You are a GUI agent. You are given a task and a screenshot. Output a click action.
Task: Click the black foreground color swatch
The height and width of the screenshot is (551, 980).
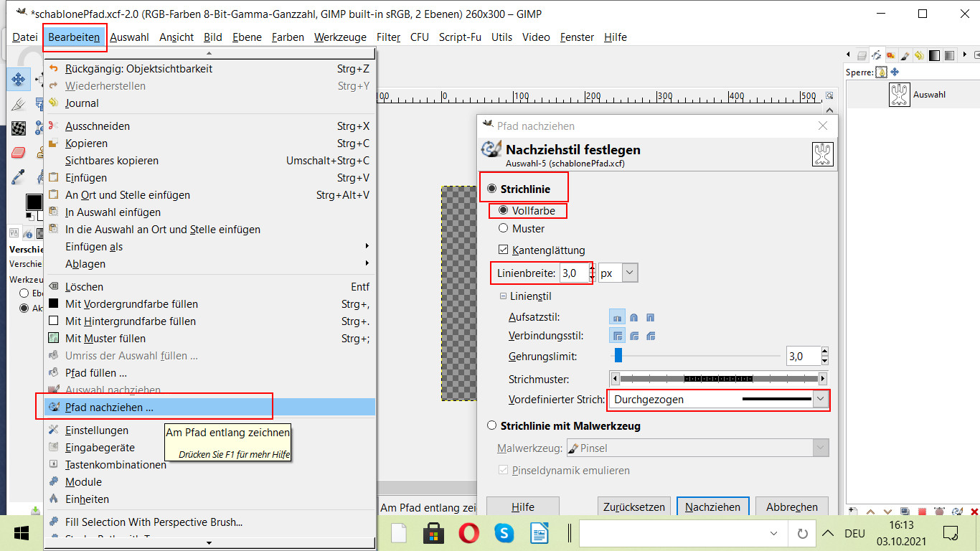click(x=34, y=202)
